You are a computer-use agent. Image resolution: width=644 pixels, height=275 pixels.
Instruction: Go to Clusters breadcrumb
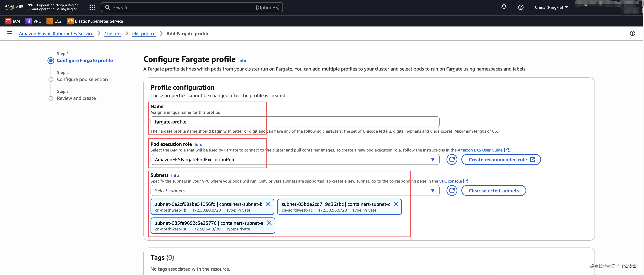point(113,33)
